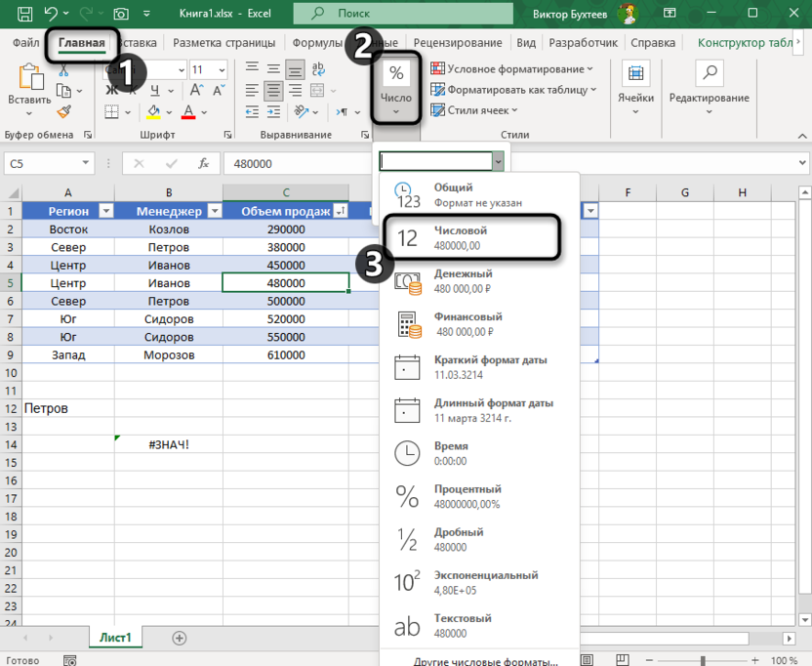
Task: Click the Undo arrow in quick access toolbar
Action: pyautogui.click(x=52, y=14)
